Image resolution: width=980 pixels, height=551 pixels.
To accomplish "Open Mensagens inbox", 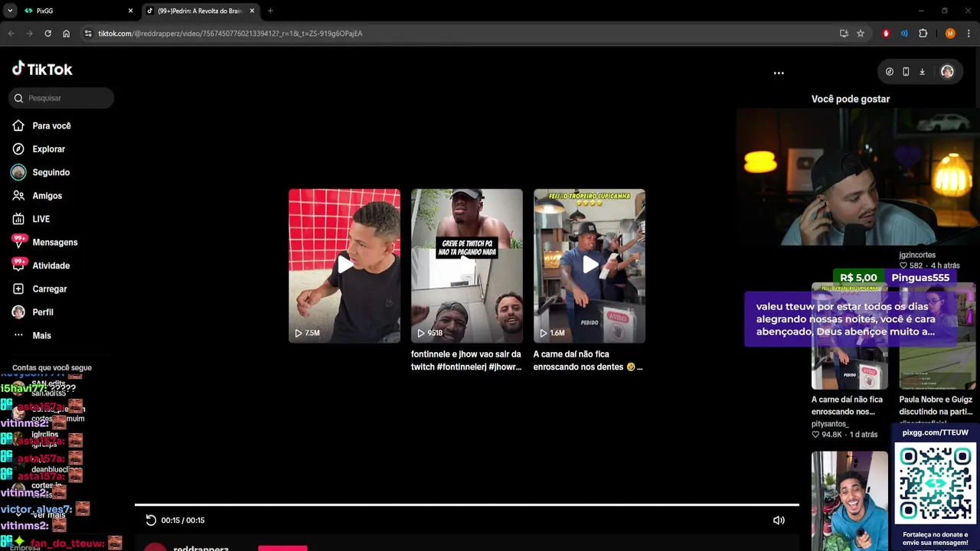I will click(x=54, y=243).
